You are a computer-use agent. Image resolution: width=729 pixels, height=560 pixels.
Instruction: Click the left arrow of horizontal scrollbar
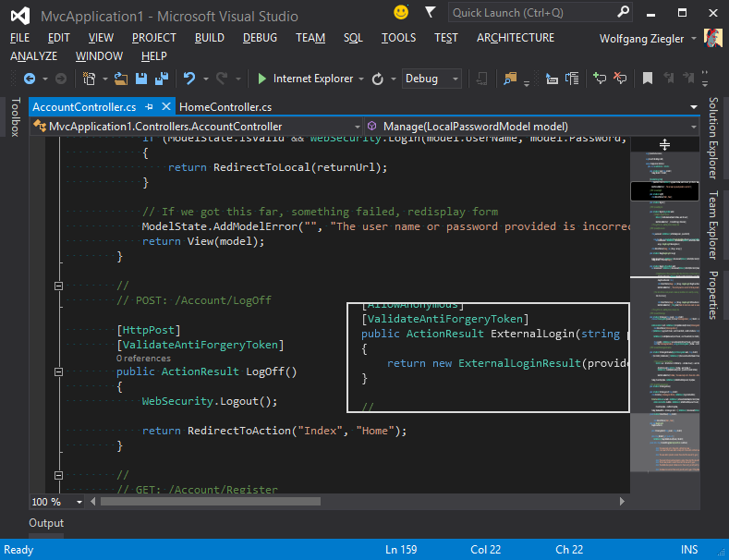(93, 502)
